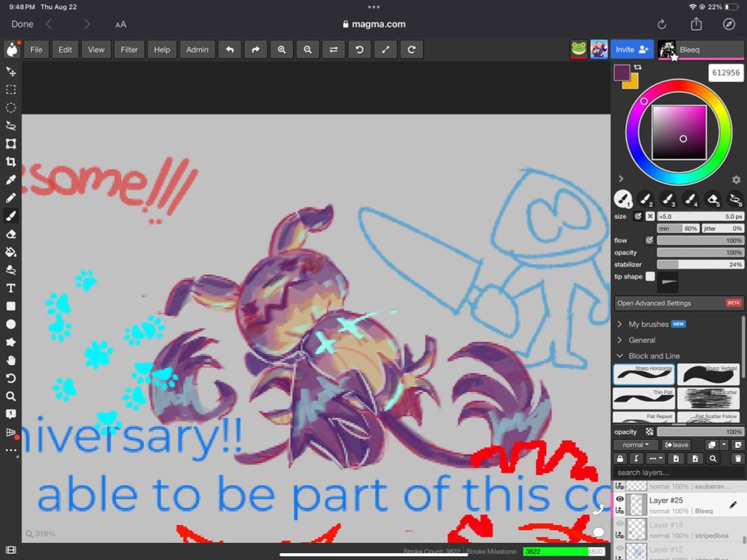Click the zoom in toolbar button
This screenshot has width=747, height=560.
[x=282, y=49]
